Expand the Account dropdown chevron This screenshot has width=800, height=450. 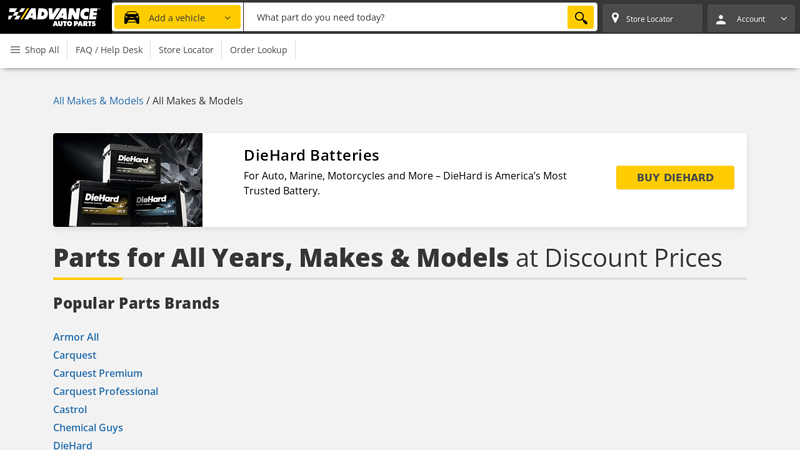784,19
